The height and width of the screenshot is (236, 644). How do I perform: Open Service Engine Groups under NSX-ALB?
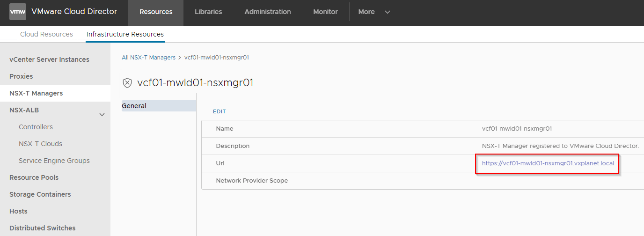pyautogui.click(x=54, y=161)
